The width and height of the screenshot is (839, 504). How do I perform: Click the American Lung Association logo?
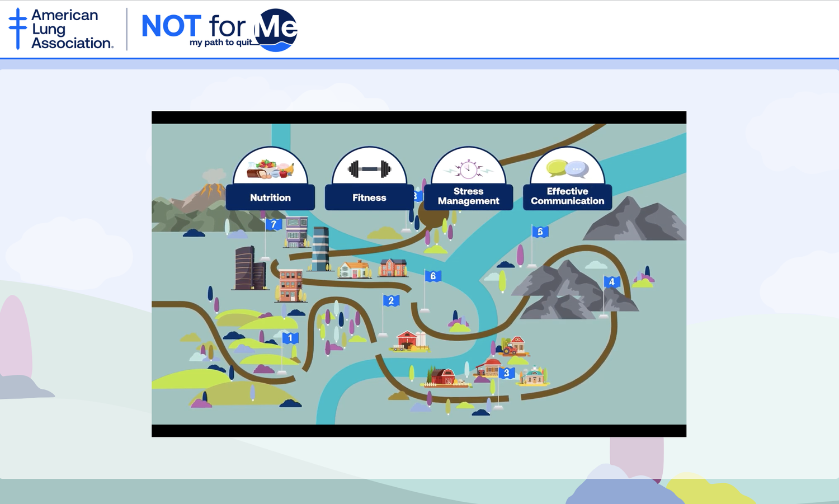click(x=62, y=29)
